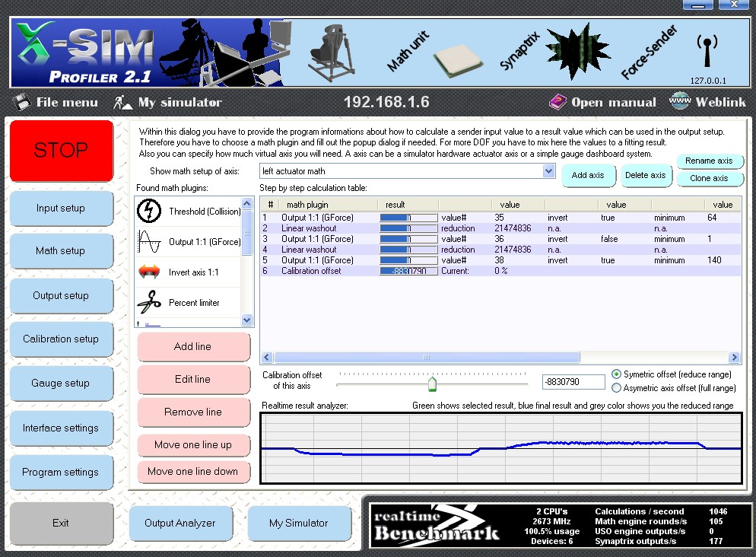Open the My simulator menu
Screen dimensions: 756x557
tap(179, 102)
